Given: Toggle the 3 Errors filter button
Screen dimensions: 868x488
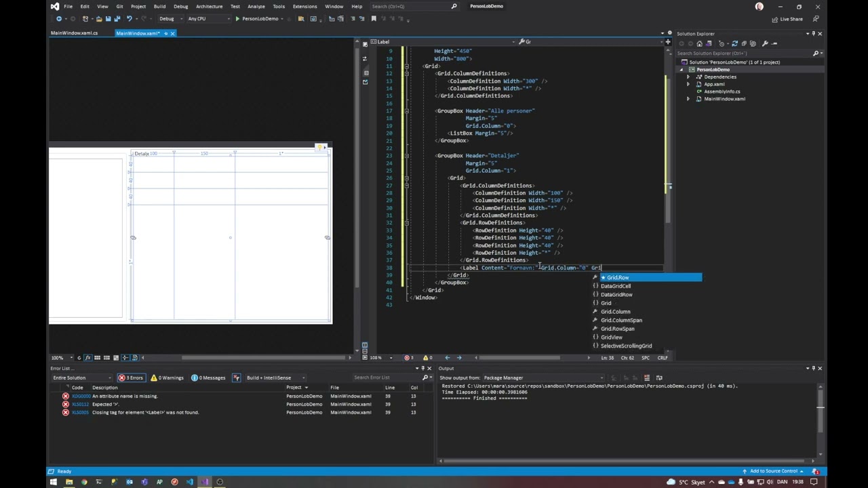Looking at the screenshot, I should coord(132,378).
